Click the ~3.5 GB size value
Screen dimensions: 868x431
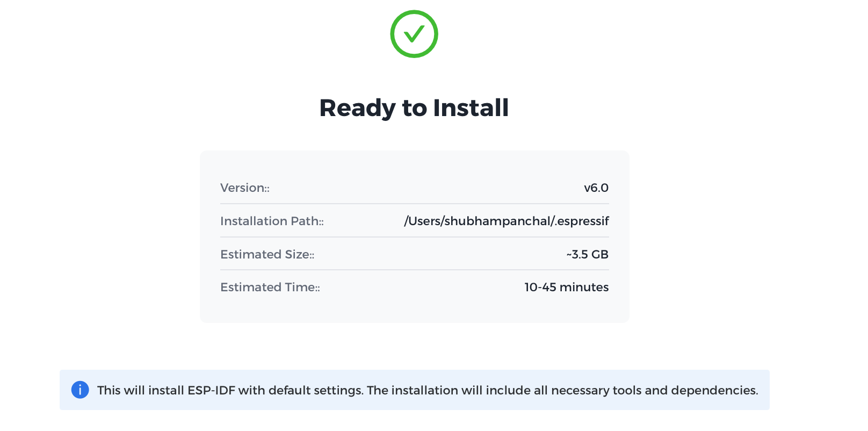(587, 255)
